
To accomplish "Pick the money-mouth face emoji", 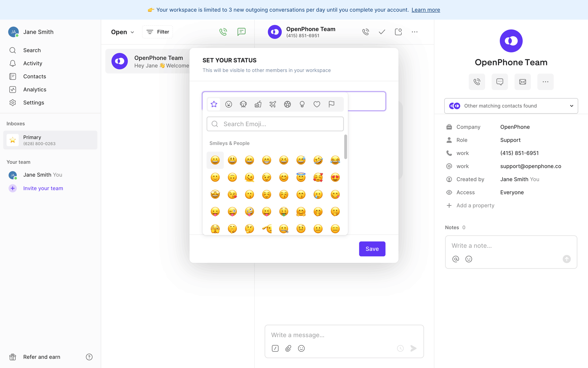I will [x=284, y=212].
